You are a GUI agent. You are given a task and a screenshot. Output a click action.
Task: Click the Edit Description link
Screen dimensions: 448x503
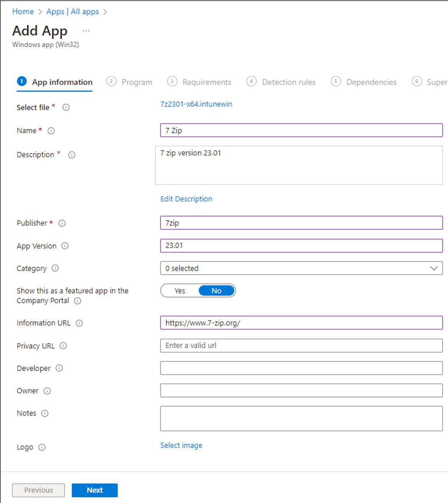(x=186, y=199)
